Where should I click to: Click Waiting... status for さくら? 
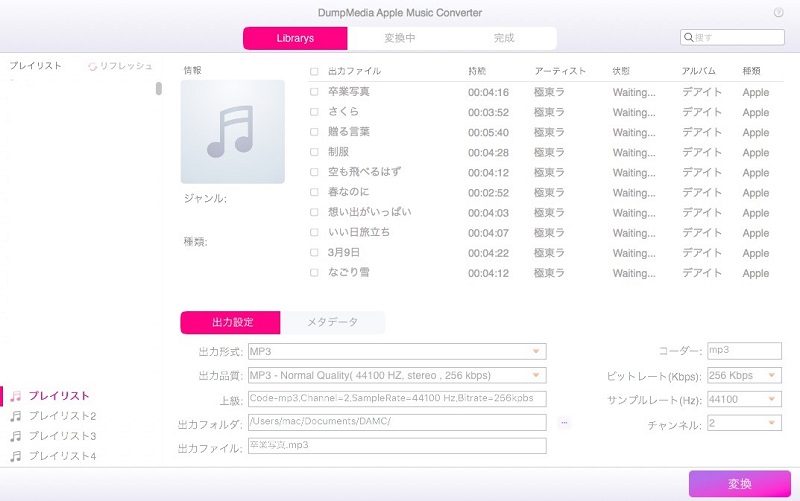(x=634, y=113)
